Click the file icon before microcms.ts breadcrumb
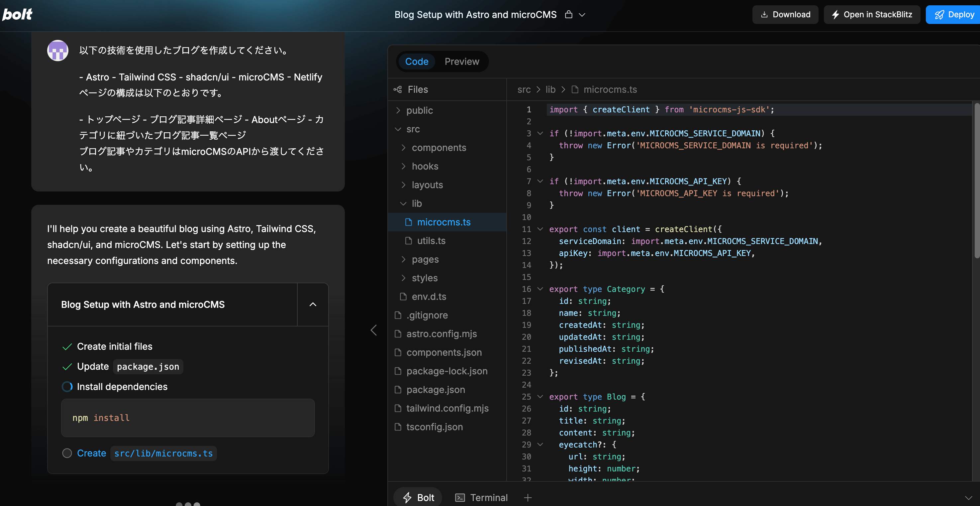Viewport: 980px width, 506px height. click(x=575, y=89)
